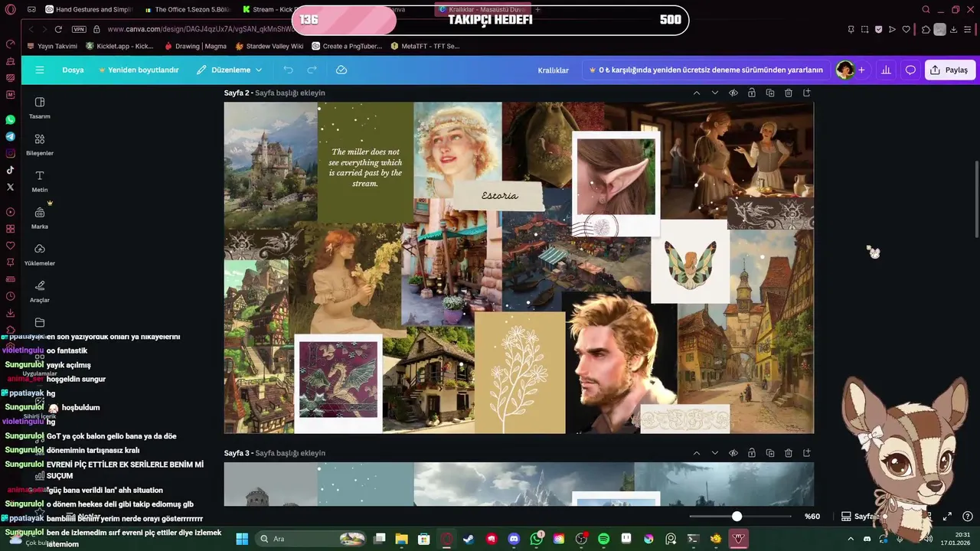The height and width of the screenshot is (551, 980).
Task: Switch to The Office 1.Sezon tab
Action: click(187, 9)
